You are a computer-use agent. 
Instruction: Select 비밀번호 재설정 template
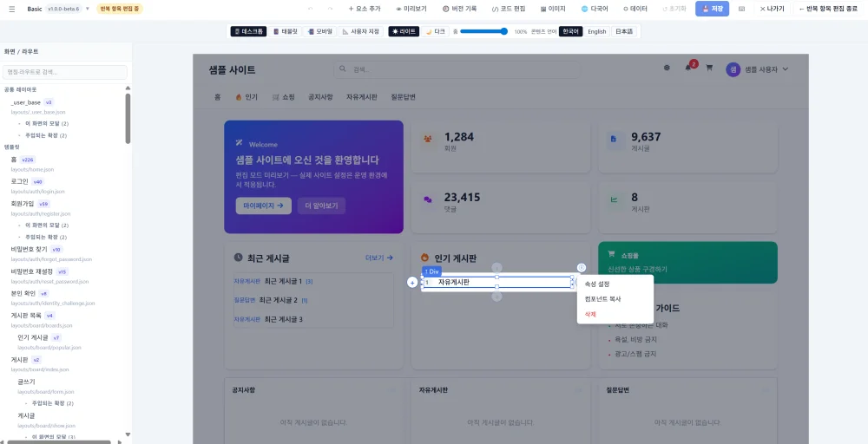pyautogui.click(x=32, y=271)
